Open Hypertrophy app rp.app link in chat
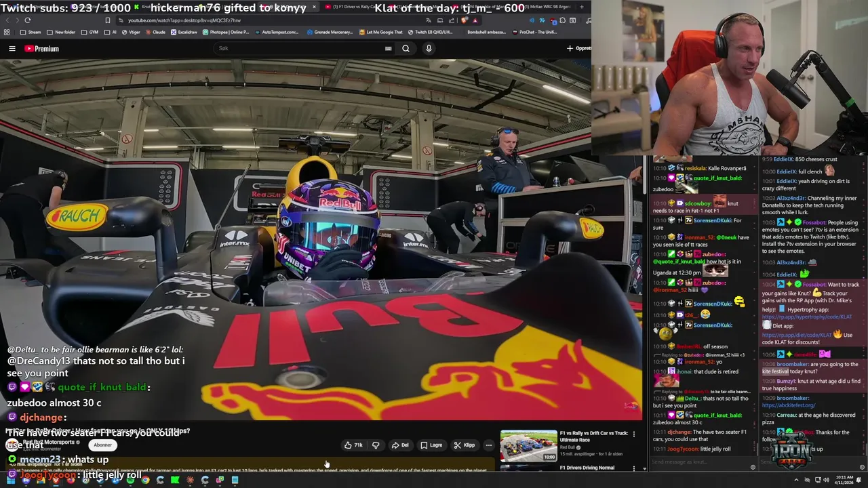This screenshot has height=488, width=868. point(807,317)
